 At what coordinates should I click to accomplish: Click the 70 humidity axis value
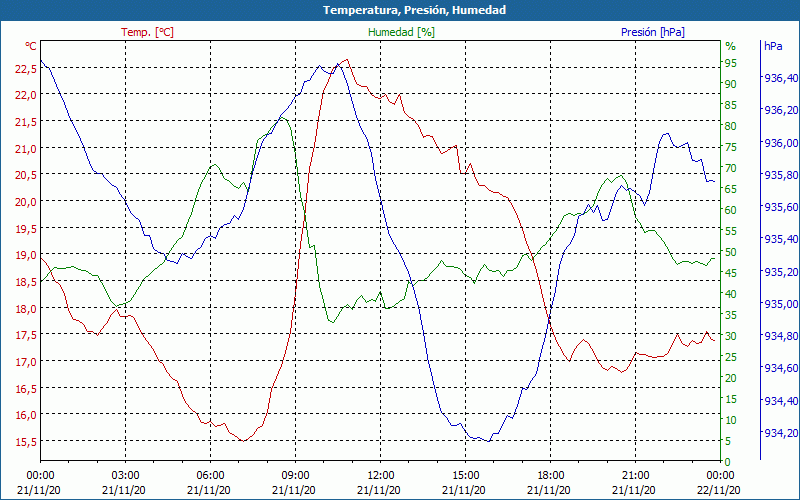(731, 168)
